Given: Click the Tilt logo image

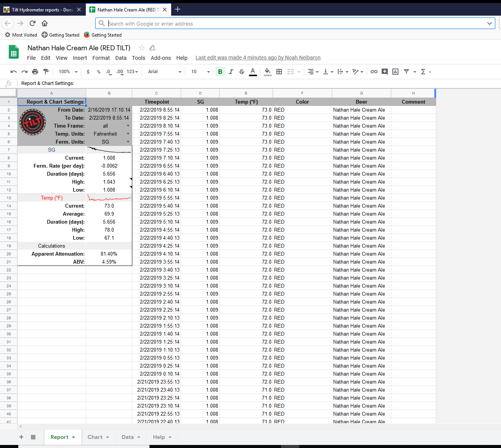Looking at the screenshot, I should [33, 122].
